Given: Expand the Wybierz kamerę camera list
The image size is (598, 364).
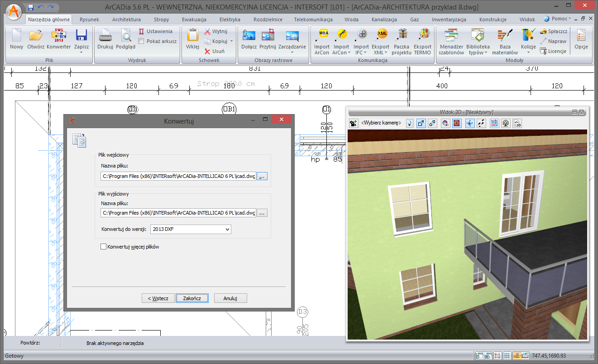Looking at the screenshot, I should pyautogui.click(x=410, y=123).
